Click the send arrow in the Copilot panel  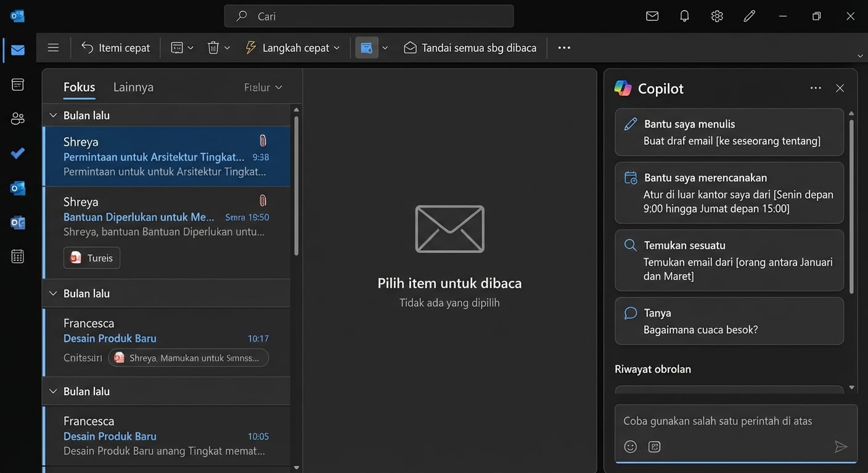[x=841, y=447]
